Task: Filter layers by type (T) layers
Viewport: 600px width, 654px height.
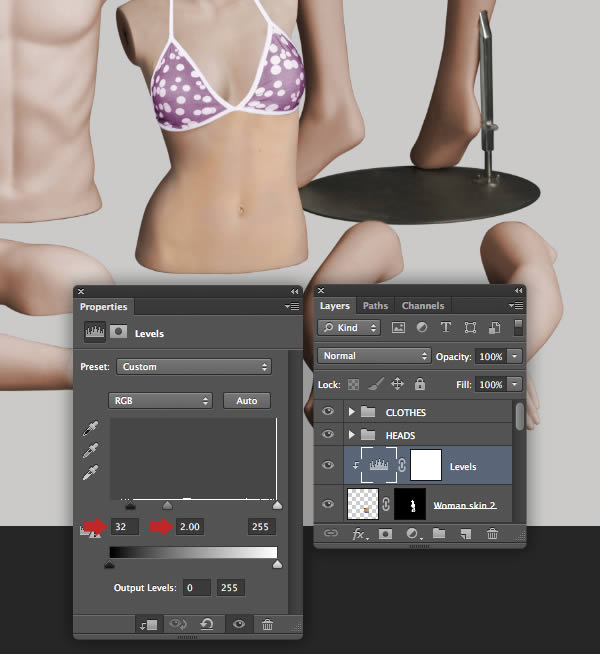Action: point(445,327)
